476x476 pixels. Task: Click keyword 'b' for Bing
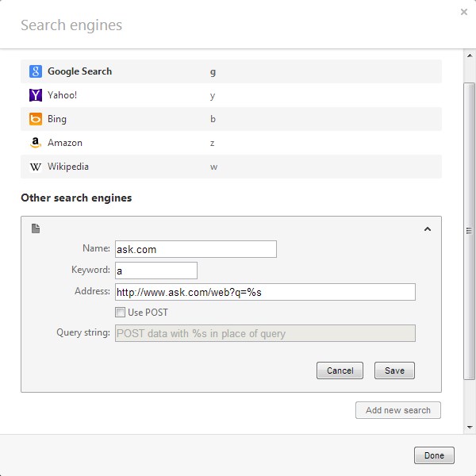(213, 119)
